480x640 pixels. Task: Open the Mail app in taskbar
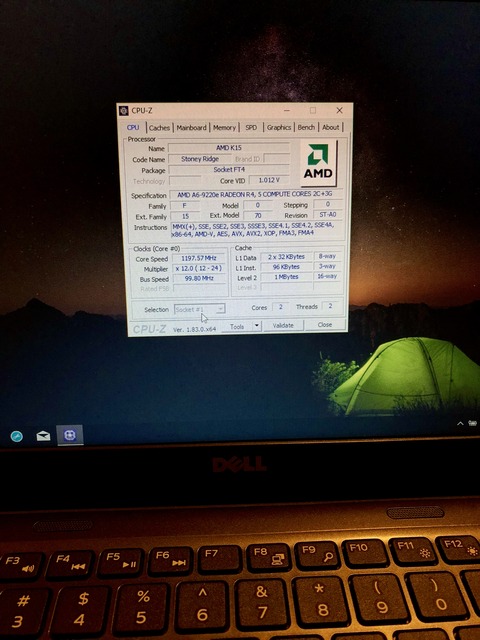coord(43,436)
